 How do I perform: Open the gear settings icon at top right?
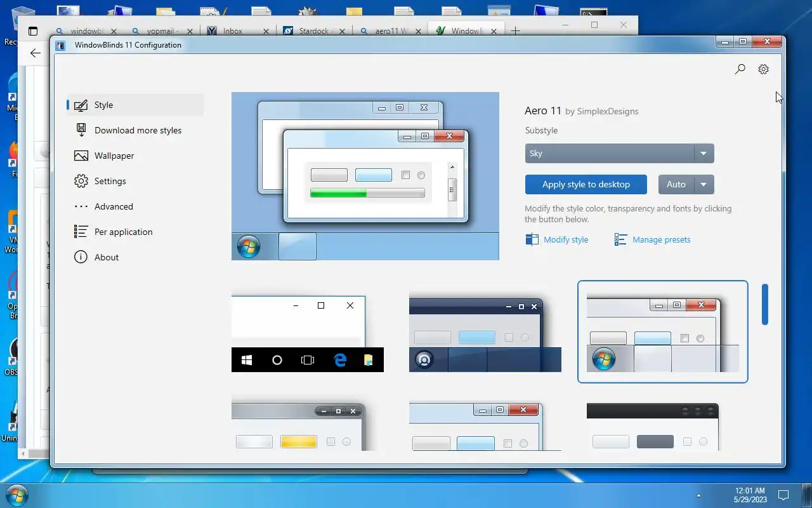(x=763, y=69)
